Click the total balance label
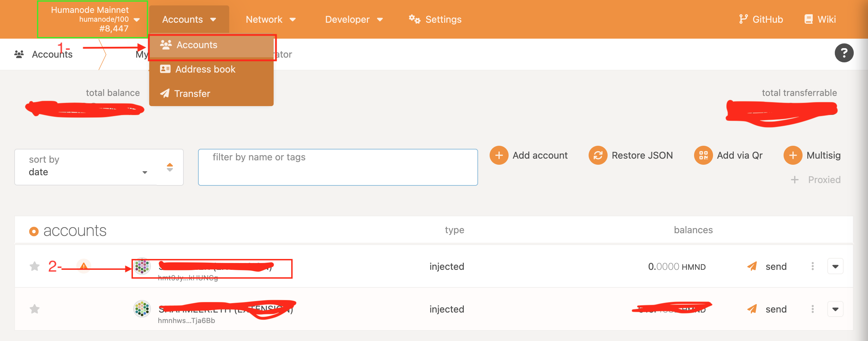Viewport: 868px width, 341px height. 113,93
